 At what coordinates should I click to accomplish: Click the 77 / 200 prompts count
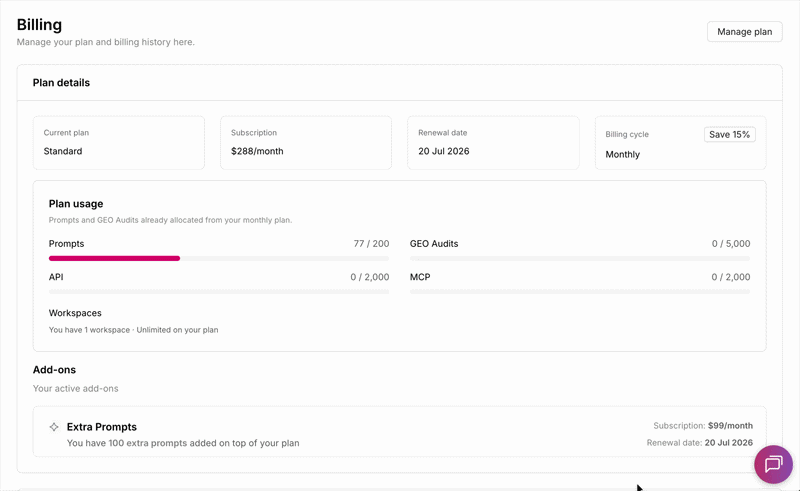tap(371, 243)
